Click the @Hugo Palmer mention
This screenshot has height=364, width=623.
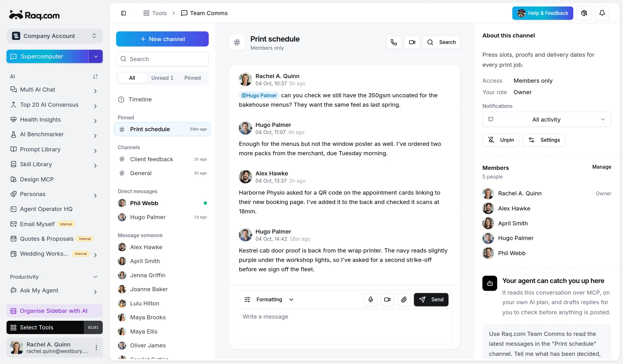click(259, 95)
